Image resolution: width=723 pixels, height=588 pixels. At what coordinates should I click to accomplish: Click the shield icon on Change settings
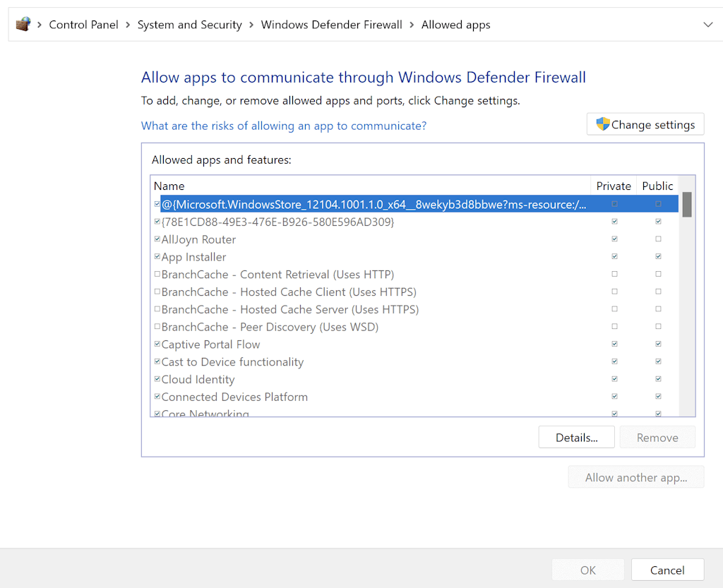603,124
